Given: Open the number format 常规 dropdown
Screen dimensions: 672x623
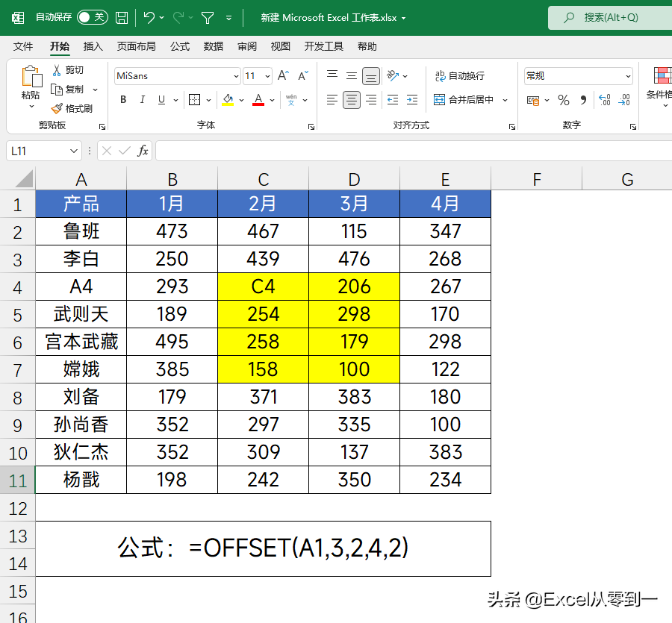Looking at the screenshot, I should coord(628,76).
